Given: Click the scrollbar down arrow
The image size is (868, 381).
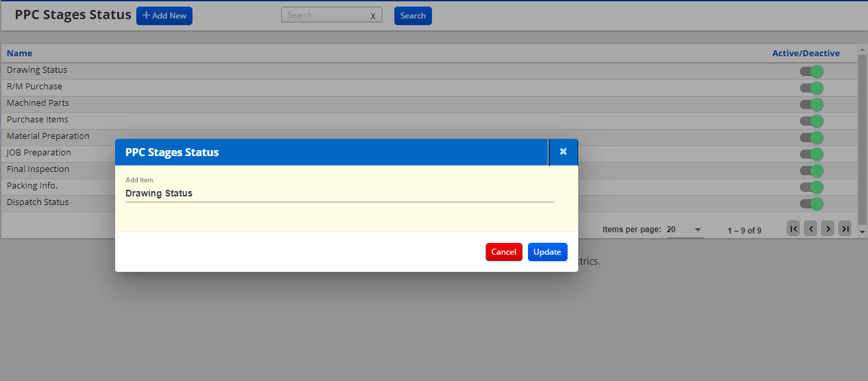Looking at the screenshot, I should (x=862, y=232).
